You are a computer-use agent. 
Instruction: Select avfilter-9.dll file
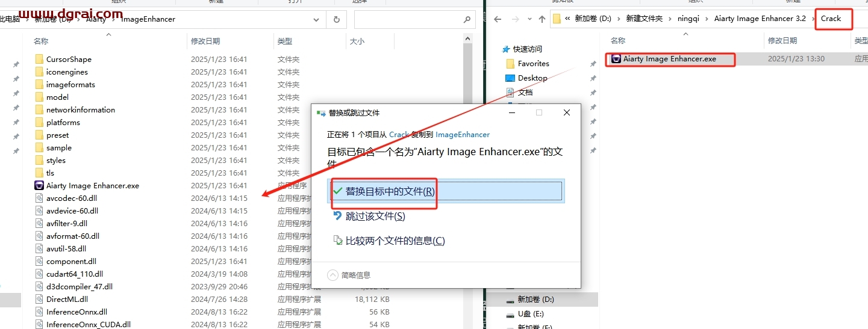[x=68, y=223]
